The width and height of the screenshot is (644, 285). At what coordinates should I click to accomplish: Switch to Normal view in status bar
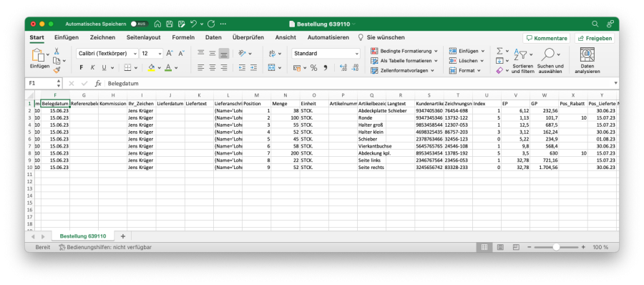pyautogui.click(x=484, y=247)
